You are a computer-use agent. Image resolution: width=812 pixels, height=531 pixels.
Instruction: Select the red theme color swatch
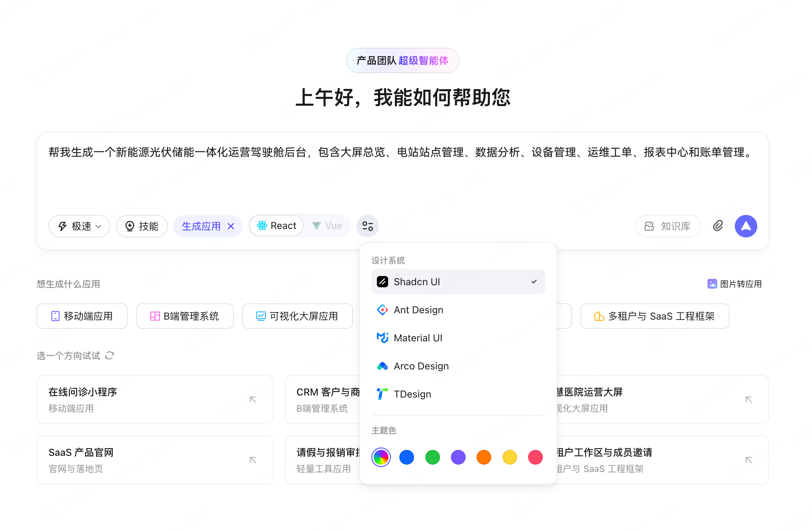[535, 457]
